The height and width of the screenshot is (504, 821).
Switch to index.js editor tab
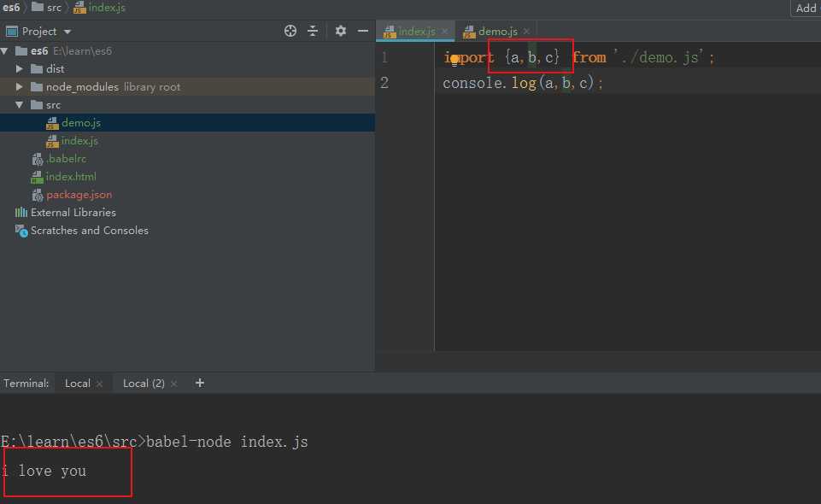coord(417,32)
